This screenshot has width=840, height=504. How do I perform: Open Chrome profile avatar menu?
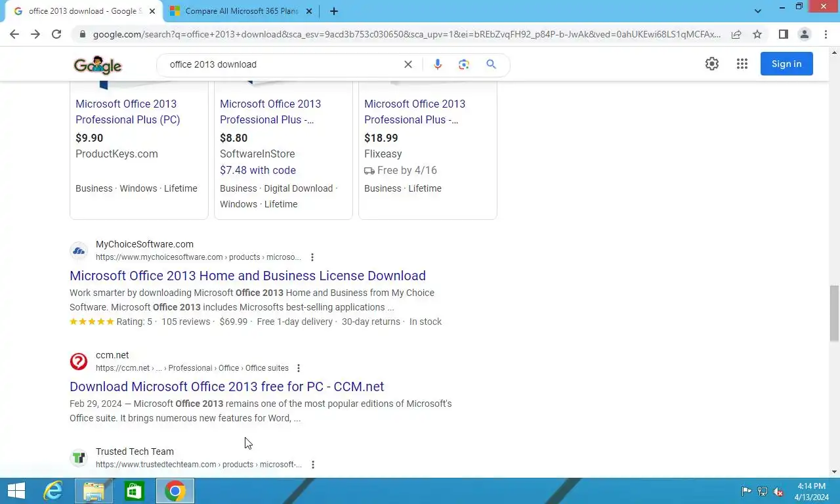[804, 34]
